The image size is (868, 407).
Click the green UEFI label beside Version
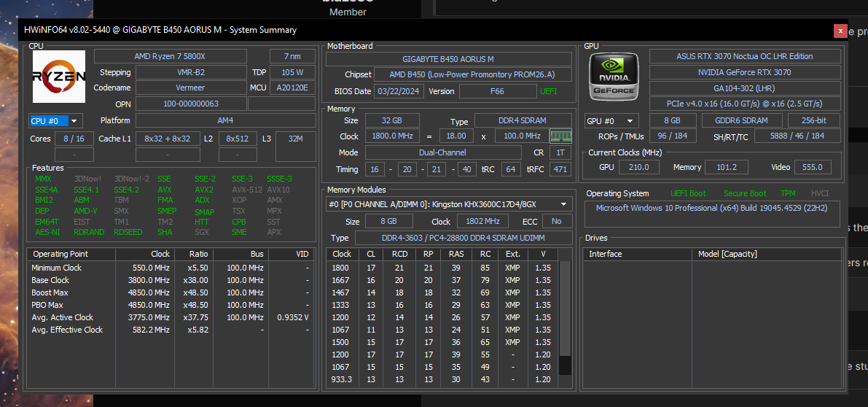tap(549, 91)
